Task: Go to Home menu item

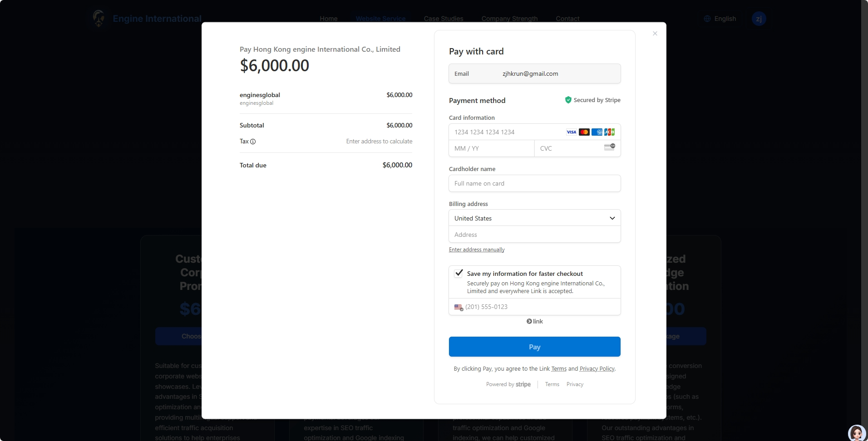Action: pos(328,19)
